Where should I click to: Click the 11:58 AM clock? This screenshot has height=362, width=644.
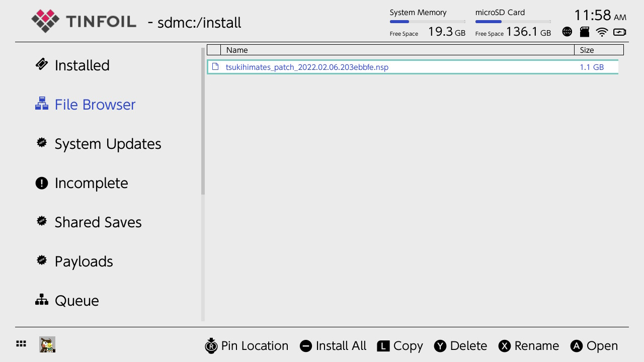click(600, 15)
